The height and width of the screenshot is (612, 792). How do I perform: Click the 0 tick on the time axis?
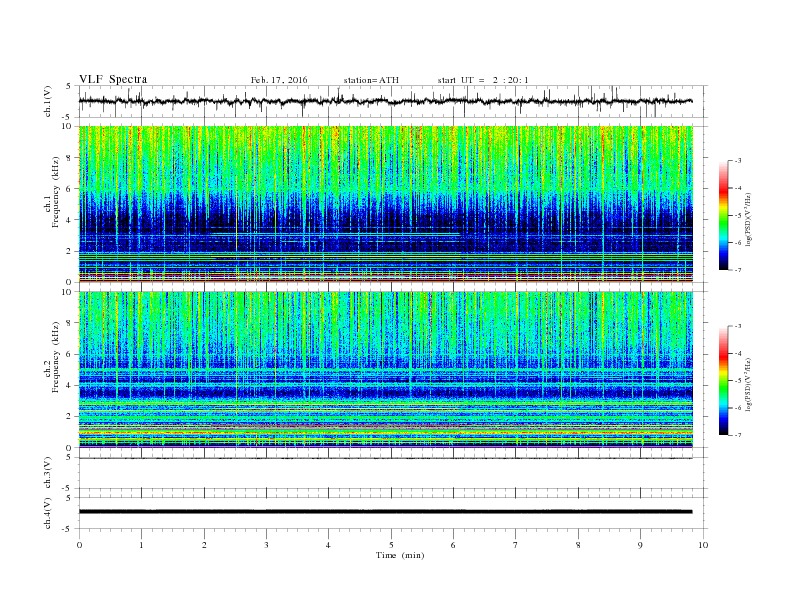tap(79, 545)
